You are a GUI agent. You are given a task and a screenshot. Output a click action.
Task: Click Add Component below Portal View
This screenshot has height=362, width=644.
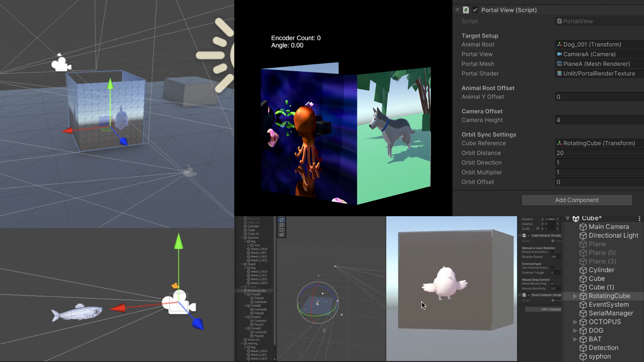(577, 200)
